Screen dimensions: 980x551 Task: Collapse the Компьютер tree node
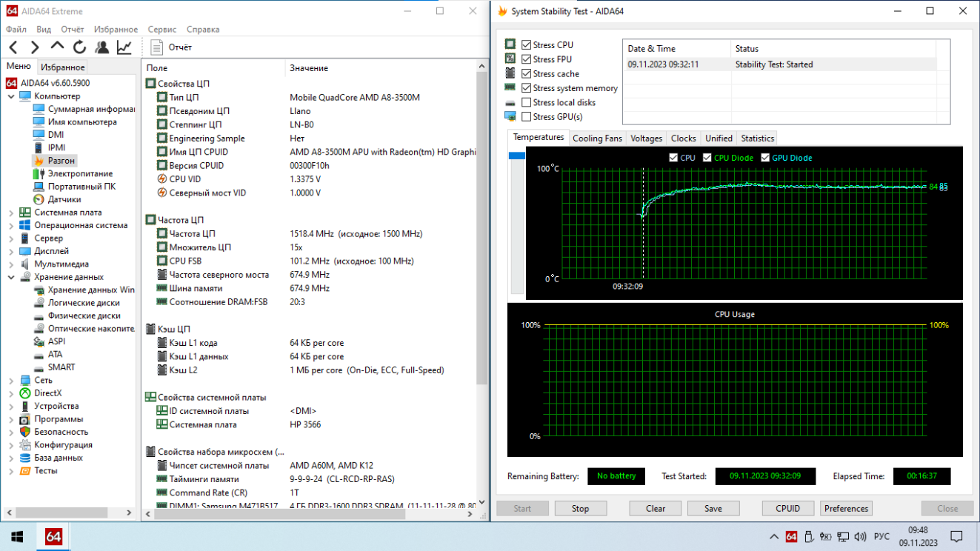[x=11, y=96]
